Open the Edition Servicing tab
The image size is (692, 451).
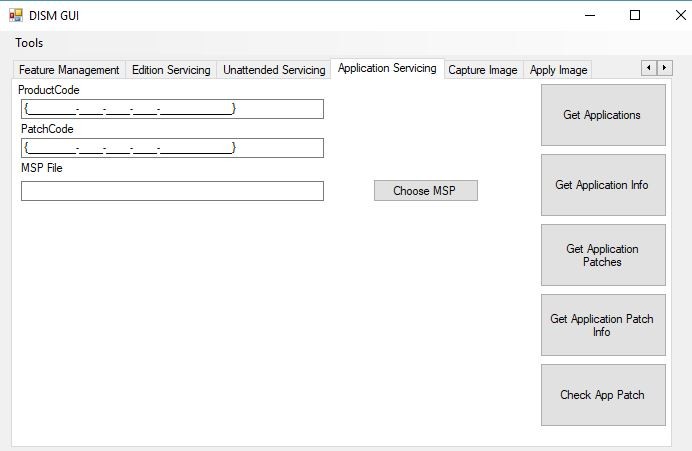pos(171,70)
